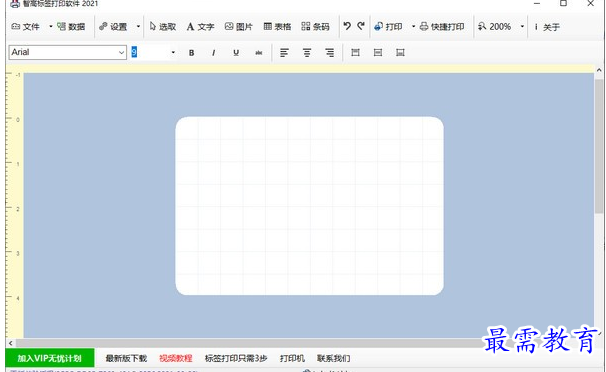Toggle strikethrough formatting
The image size is (606, 372).
click(259, 53)
